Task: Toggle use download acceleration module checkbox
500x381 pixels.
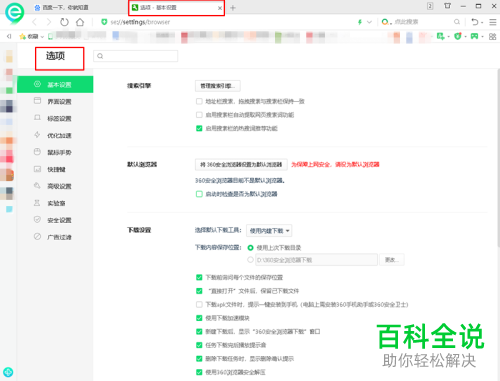Action: (x=199, y=318)
